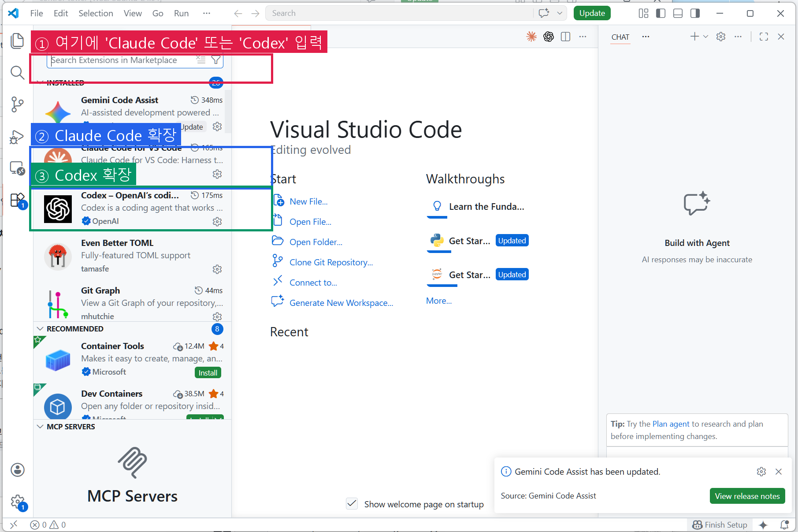The height and width of the screenshot is (532, 798).
Task: Click the go forward arrow
Action: tap(255, 13)
